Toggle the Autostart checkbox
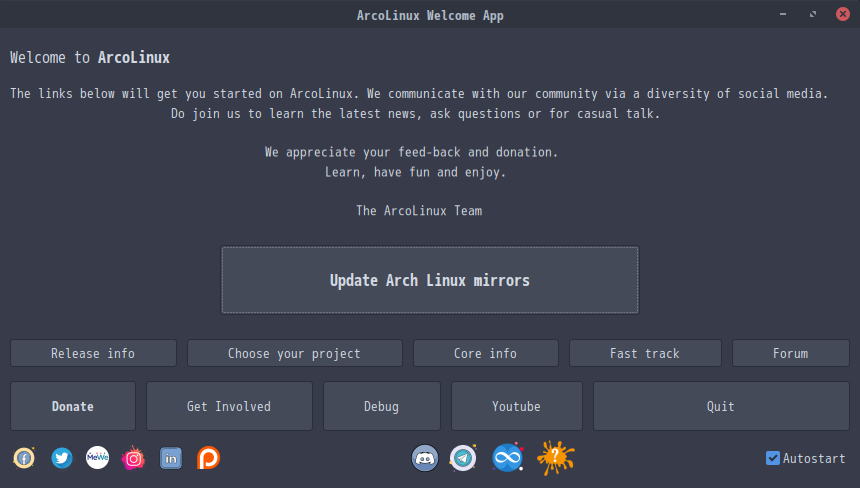The height and width of the screenshot is (488, 860). click(773, 458)
